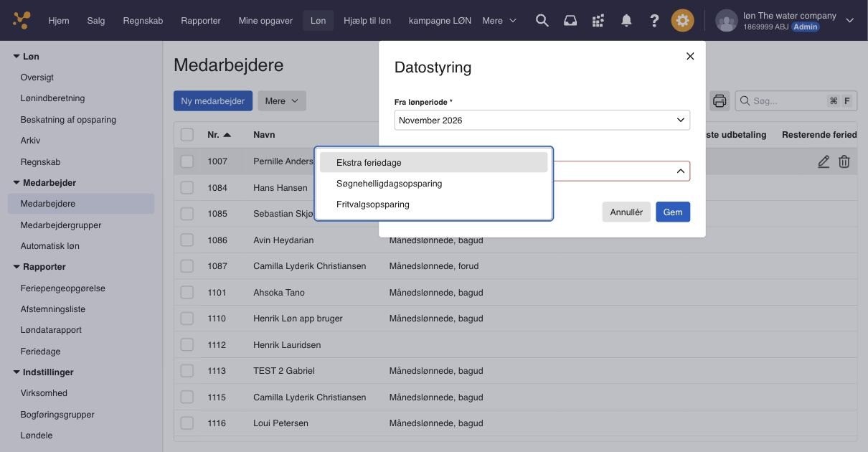
Task: Edit employee 1007 with pencil icon
Action: click(824, 161)
